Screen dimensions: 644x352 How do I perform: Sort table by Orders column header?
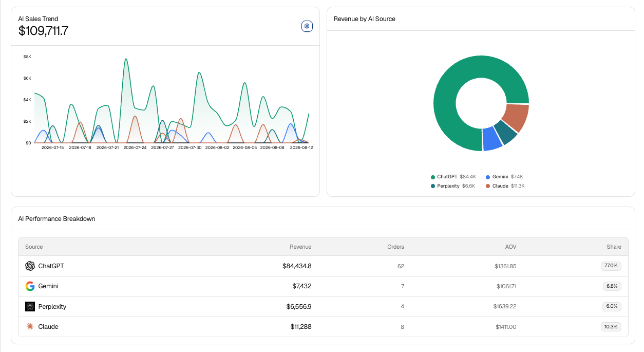click(x=395, y=247)
